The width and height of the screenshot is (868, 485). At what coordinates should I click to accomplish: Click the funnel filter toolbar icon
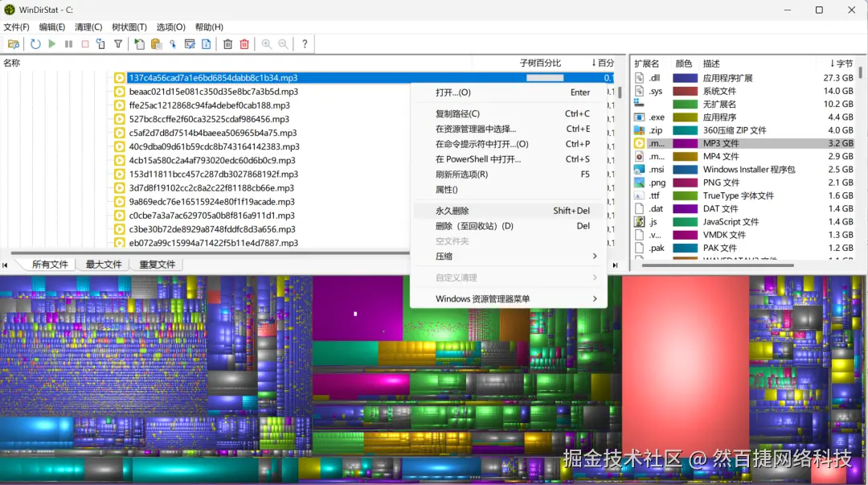[x=118, y=43]
